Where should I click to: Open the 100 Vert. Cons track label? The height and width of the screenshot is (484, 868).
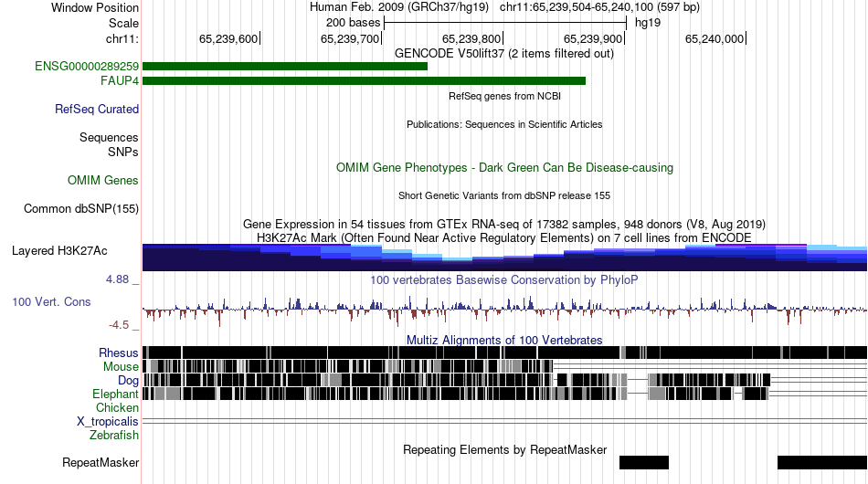coord(51,301)
